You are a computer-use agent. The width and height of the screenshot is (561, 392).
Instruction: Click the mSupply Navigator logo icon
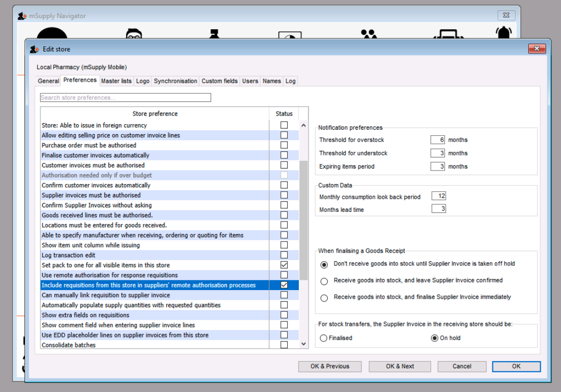click(22, 16)
